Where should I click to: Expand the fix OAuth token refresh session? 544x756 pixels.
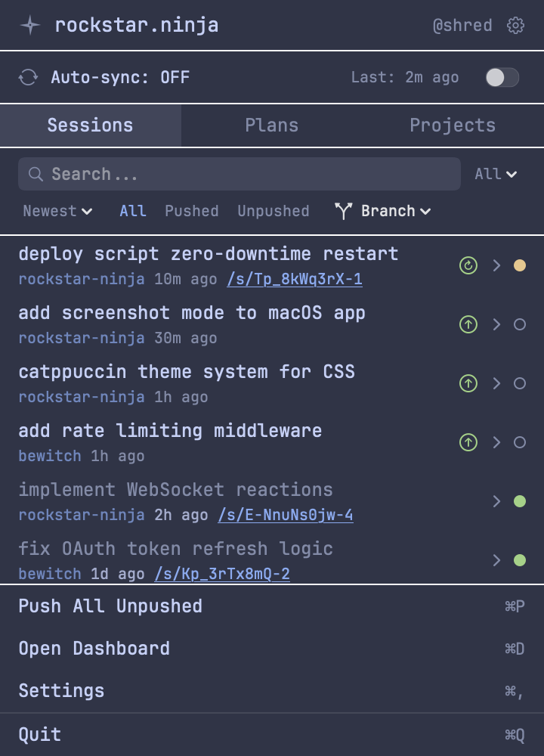(496, 560)
